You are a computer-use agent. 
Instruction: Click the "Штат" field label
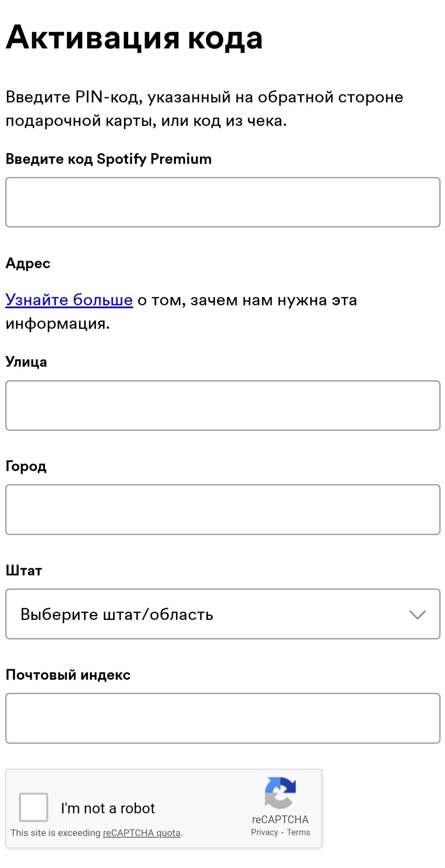[24, 570]
